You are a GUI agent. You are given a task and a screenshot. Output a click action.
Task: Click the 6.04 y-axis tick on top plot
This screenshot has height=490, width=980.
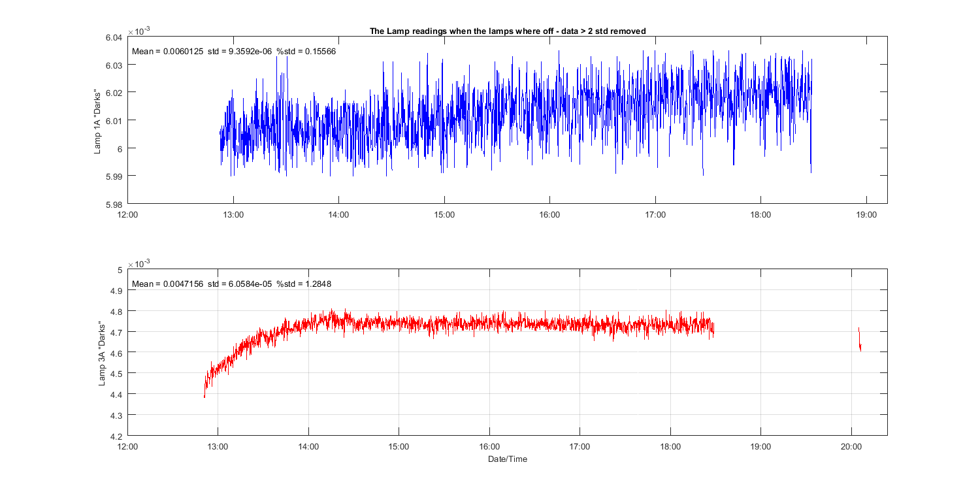tap(113, 37)
